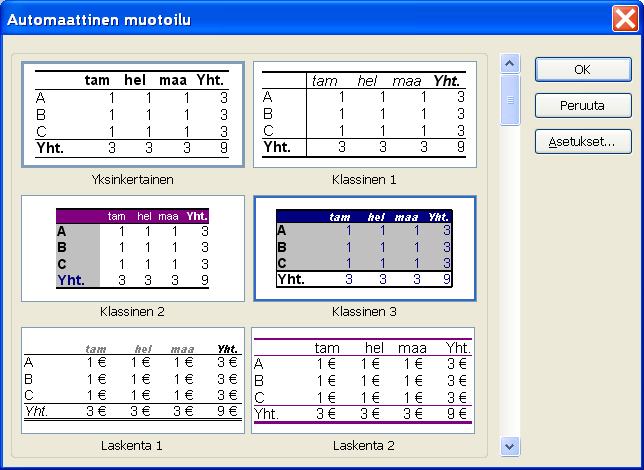
Task: Select the Yksinkertainen format thumbnail
Action: point(133,114)
